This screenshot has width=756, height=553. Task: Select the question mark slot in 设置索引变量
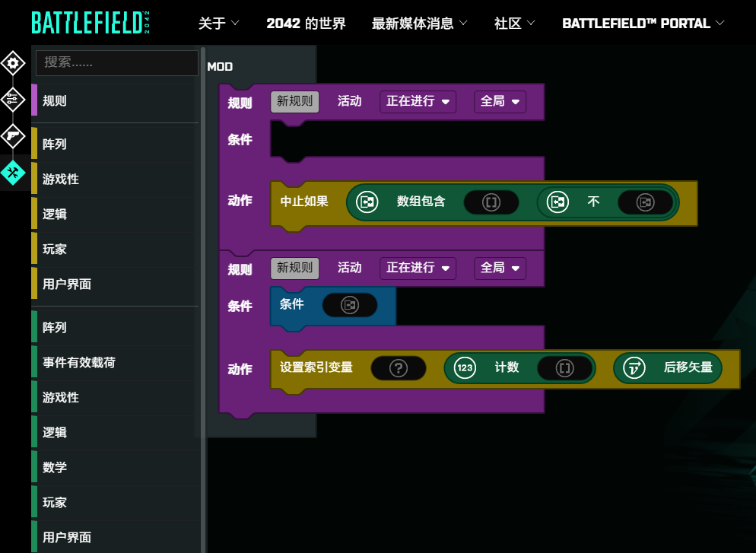point(399,368)
